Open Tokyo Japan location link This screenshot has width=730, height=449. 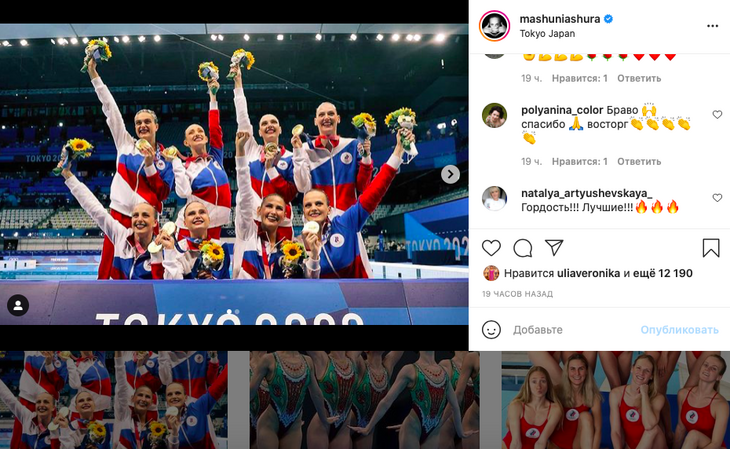(547, 34)
